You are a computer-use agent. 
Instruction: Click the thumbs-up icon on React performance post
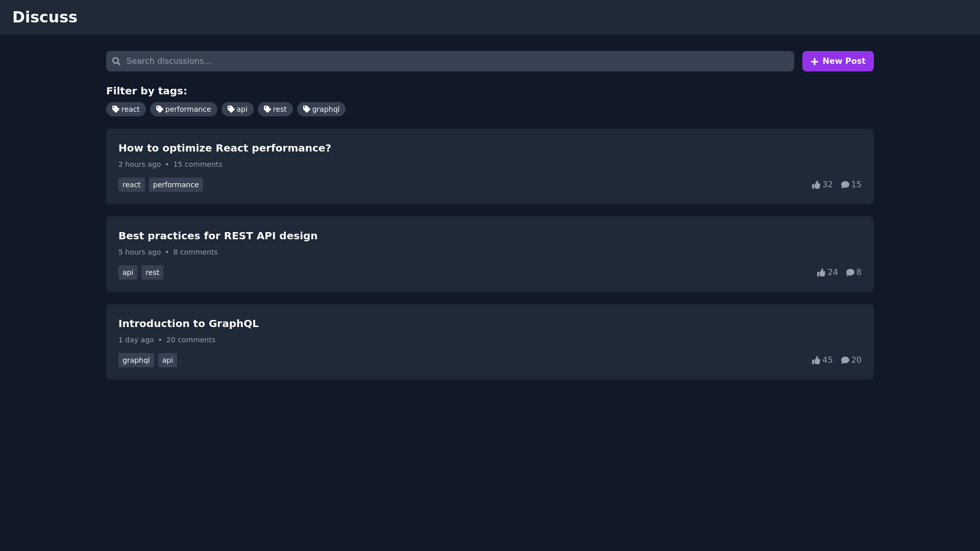point(815,185)
